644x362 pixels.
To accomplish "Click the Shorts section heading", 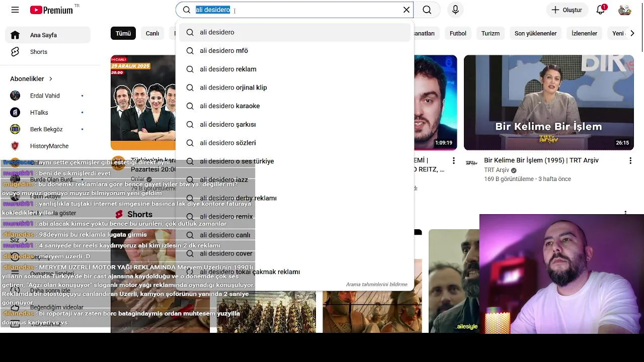I will [139, 214].
